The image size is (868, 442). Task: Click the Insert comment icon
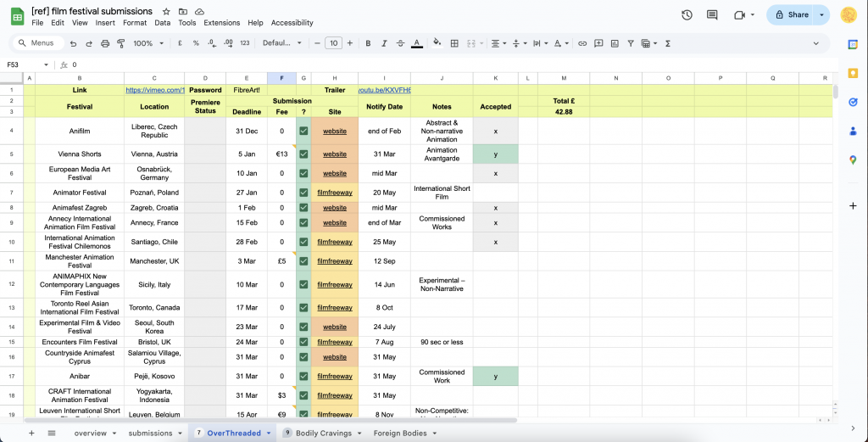(598, 43)
